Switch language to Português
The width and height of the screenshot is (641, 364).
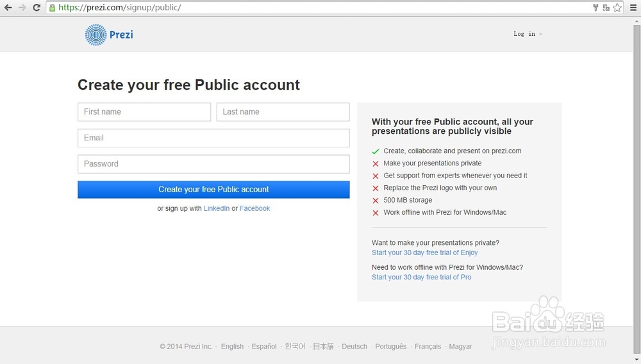[391, 347]
